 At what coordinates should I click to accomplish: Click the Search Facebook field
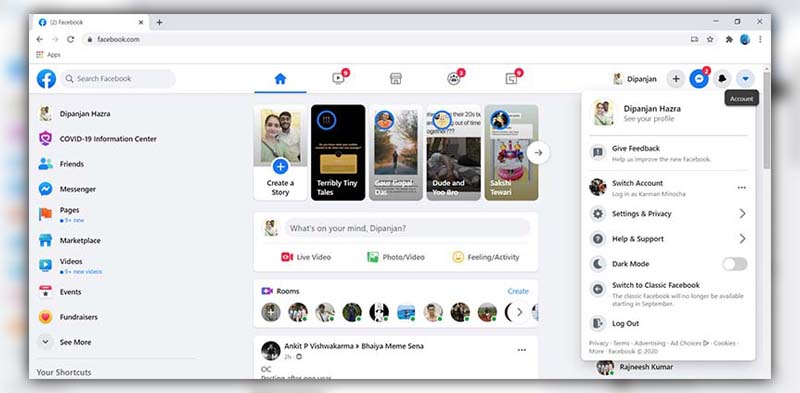[118, 79]
